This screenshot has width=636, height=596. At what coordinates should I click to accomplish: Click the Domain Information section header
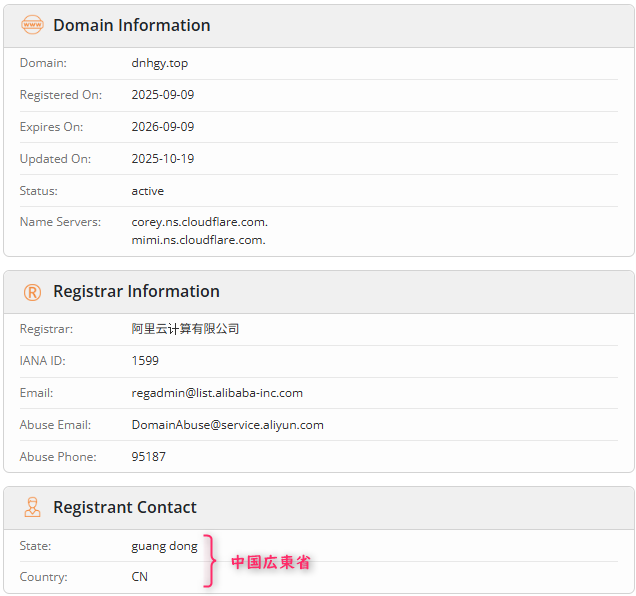click(x=131, y=25)
